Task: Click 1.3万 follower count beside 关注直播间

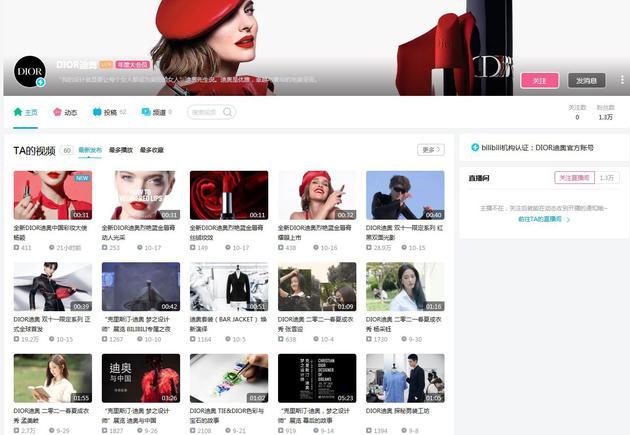Action: coord(607,178)
